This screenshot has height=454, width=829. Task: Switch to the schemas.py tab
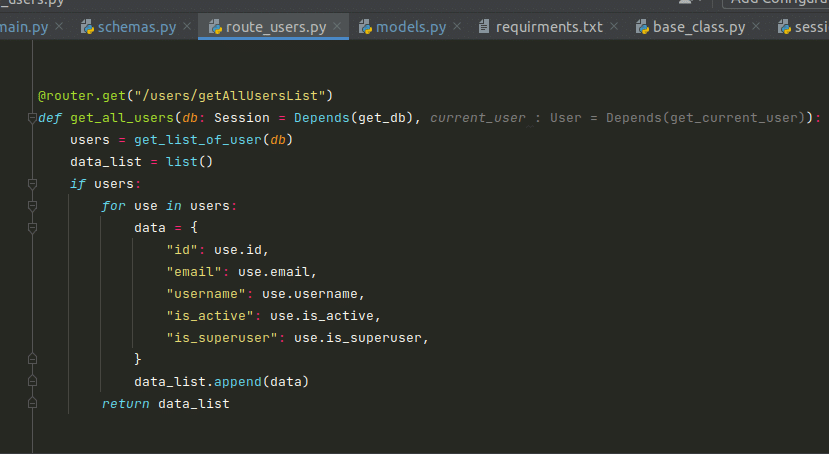tap(135, 26)
